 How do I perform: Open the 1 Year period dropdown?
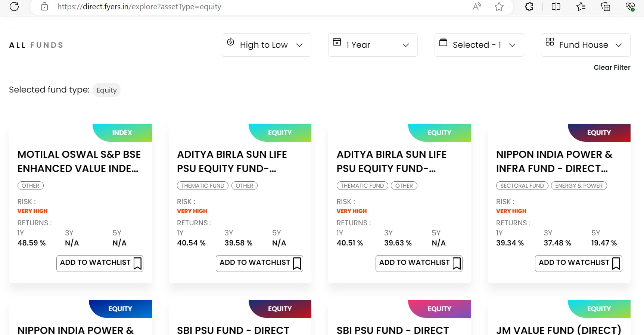click(373, 45)
